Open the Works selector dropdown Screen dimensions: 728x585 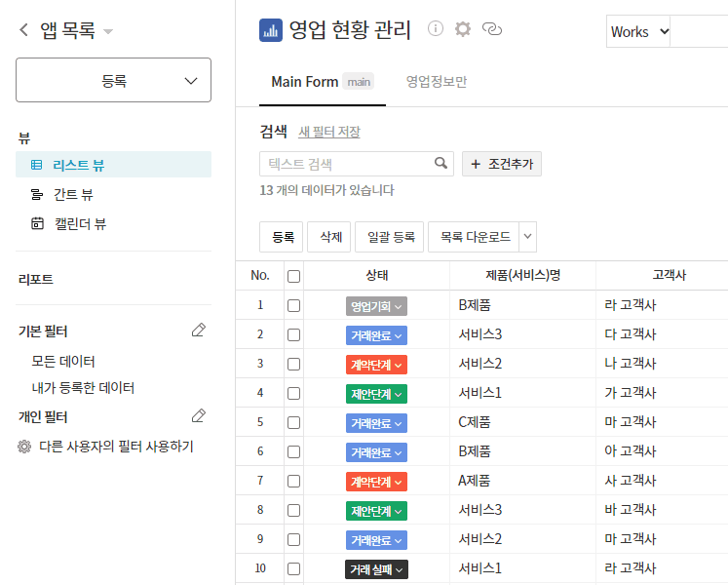639,31
